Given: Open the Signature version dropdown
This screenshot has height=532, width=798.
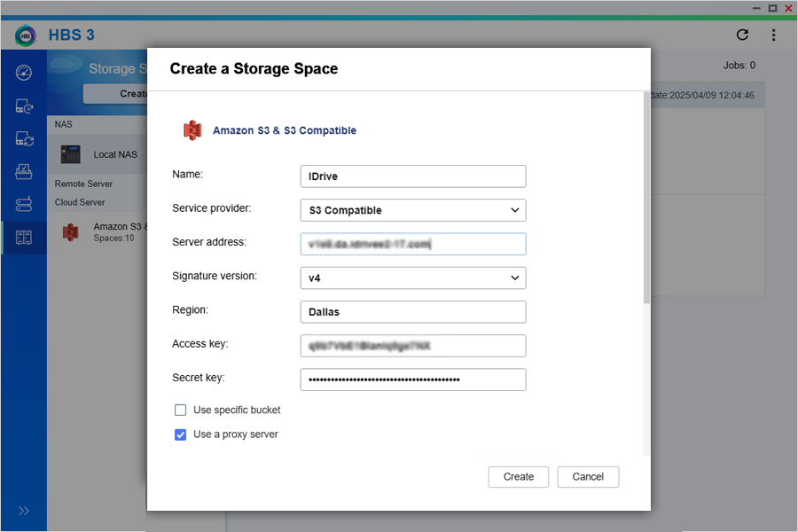Looking at the screenshot, I should point(413,278).
